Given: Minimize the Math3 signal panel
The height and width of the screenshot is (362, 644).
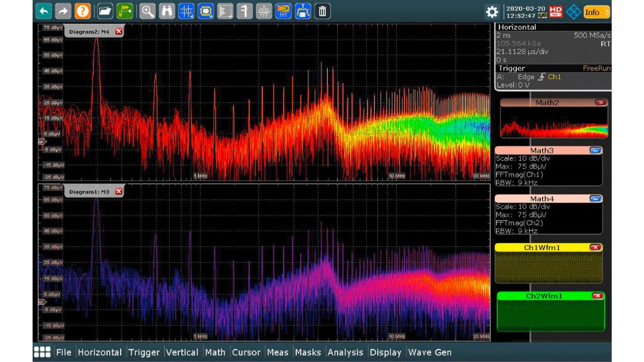Looking at the screenshot, I should [x=595, y=150].
